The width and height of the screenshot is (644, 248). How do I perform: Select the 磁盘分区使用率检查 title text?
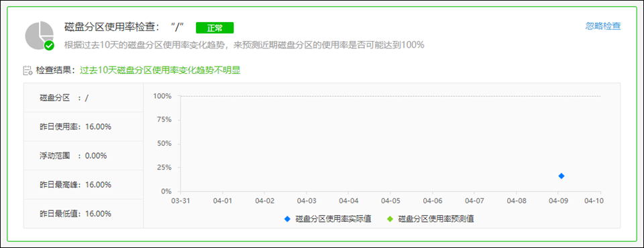click(111, 27)
